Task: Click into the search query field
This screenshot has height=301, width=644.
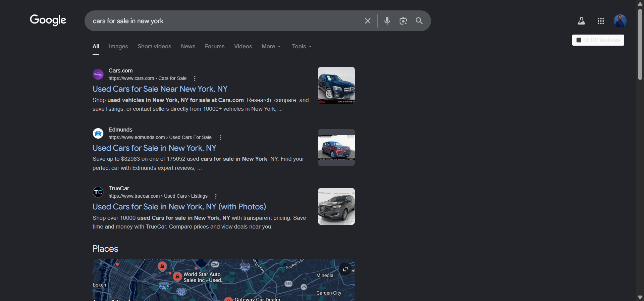Action: (225, 21)
